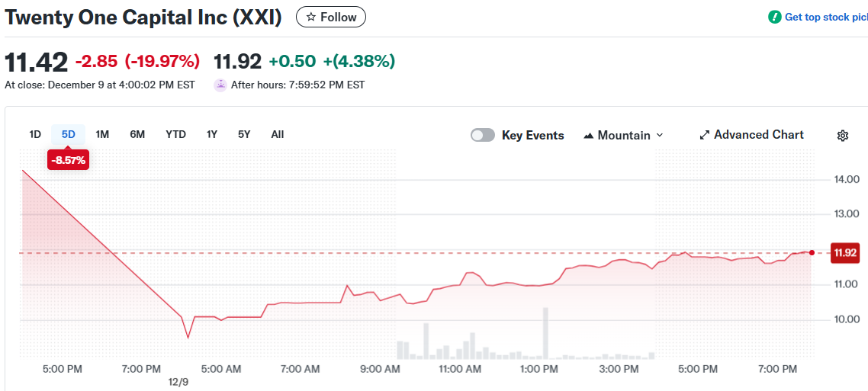This screenshot has height=391, width=868.
Task: Click the Get top stock picks link
Action: pyautogui.click(x=826, y=17)
